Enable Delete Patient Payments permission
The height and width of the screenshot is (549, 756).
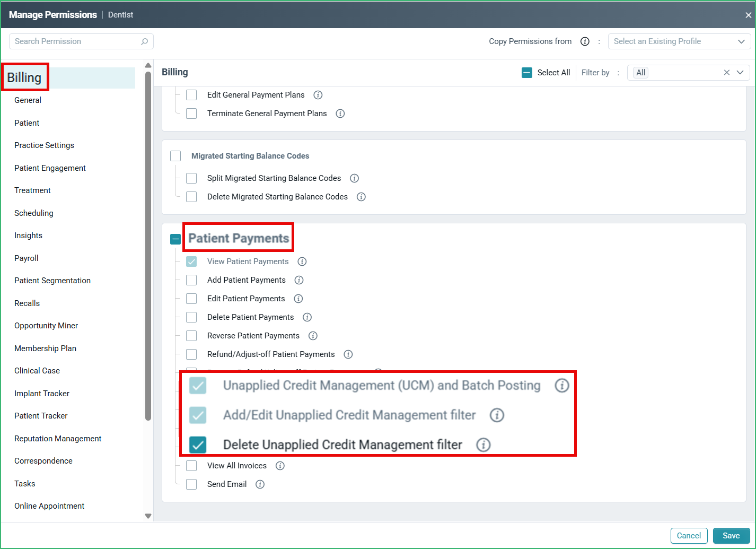click(x=191, y=317)
